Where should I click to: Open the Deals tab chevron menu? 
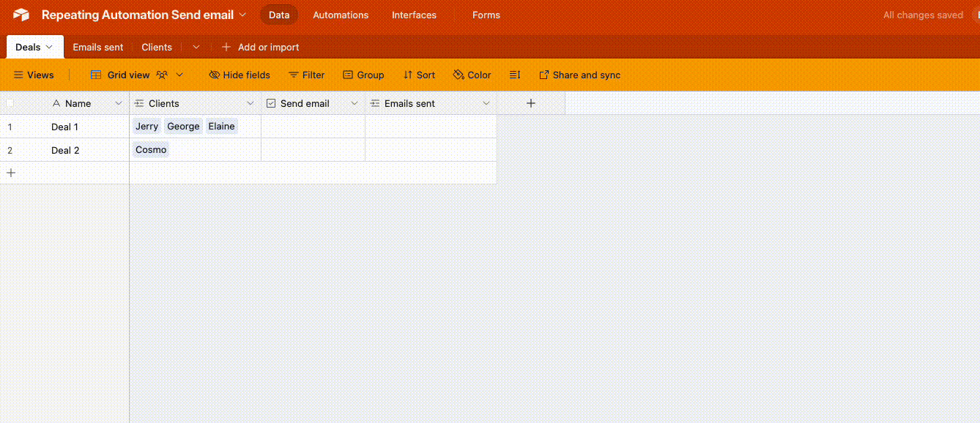pos(50,47)
